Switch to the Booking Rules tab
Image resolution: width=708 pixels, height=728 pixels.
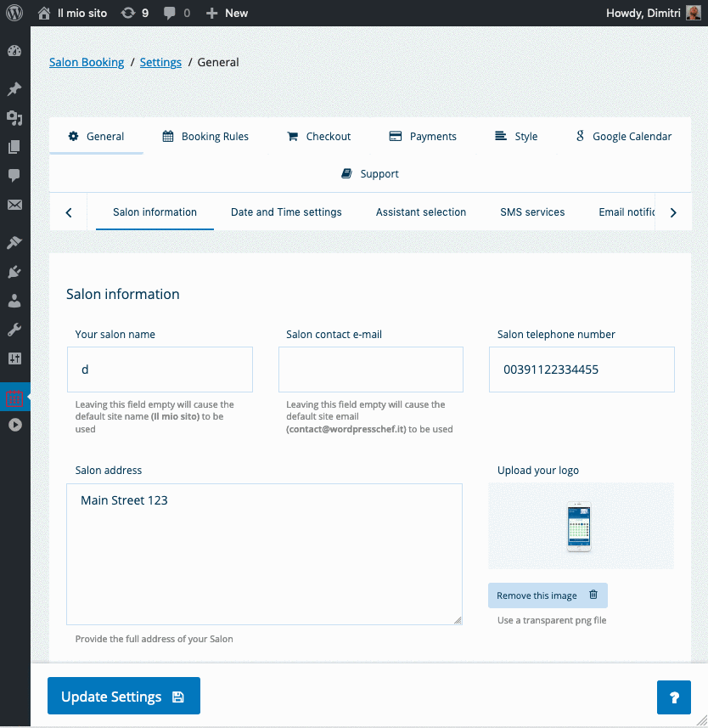[205, 136]
